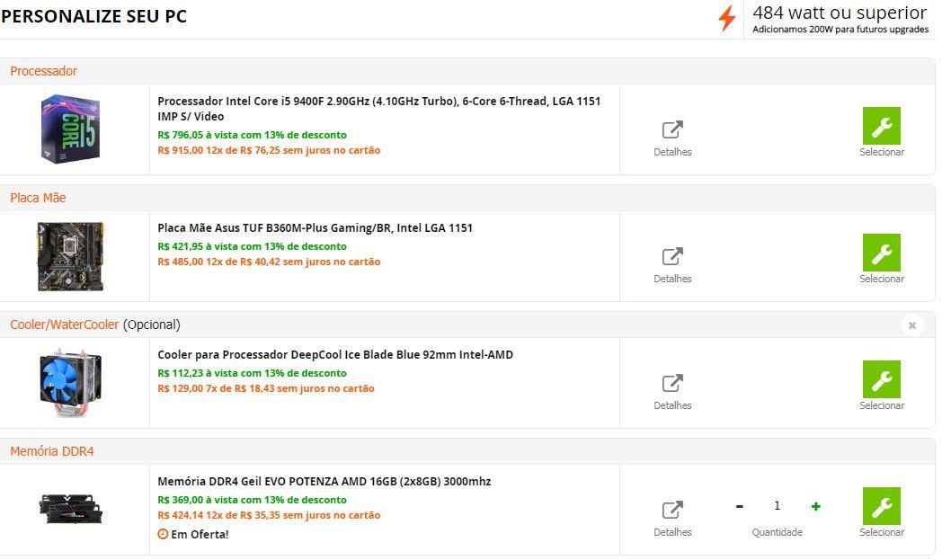Remove the optional Cooler/WaterCooler section

click(x=911, y=325)
